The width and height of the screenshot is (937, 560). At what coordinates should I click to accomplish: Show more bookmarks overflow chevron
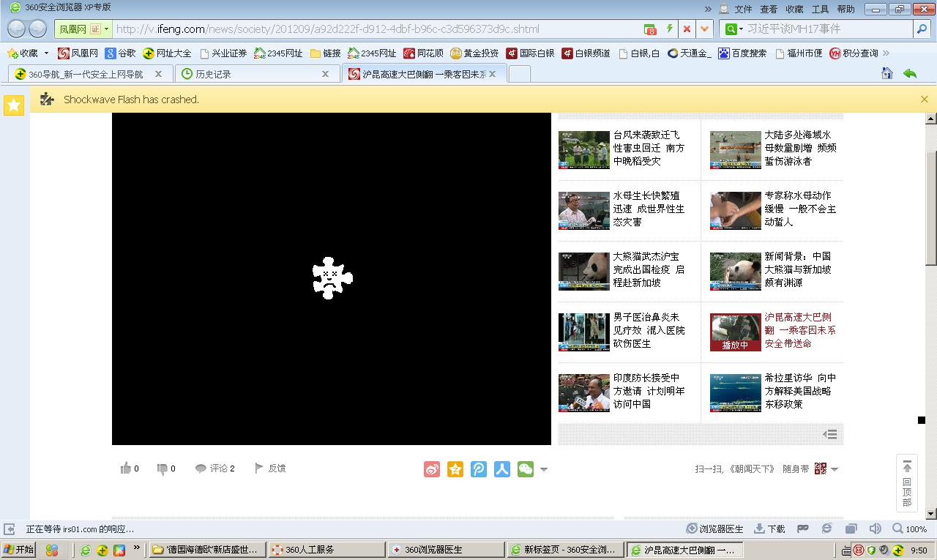[886, 53]
